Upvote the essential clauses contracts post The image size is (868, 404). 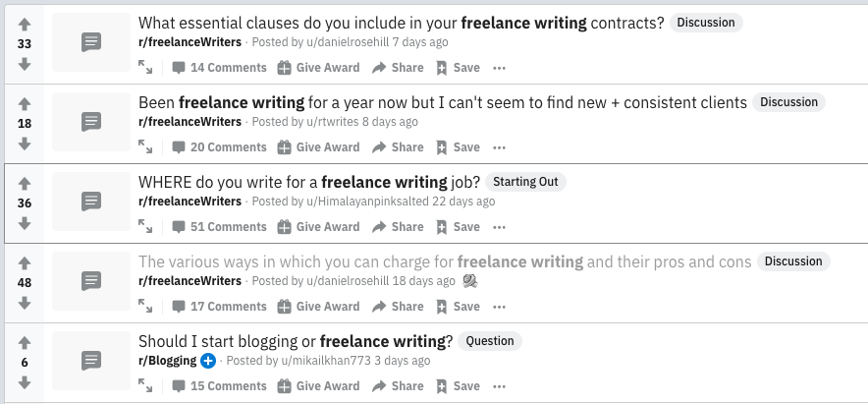tap(25, 24)
